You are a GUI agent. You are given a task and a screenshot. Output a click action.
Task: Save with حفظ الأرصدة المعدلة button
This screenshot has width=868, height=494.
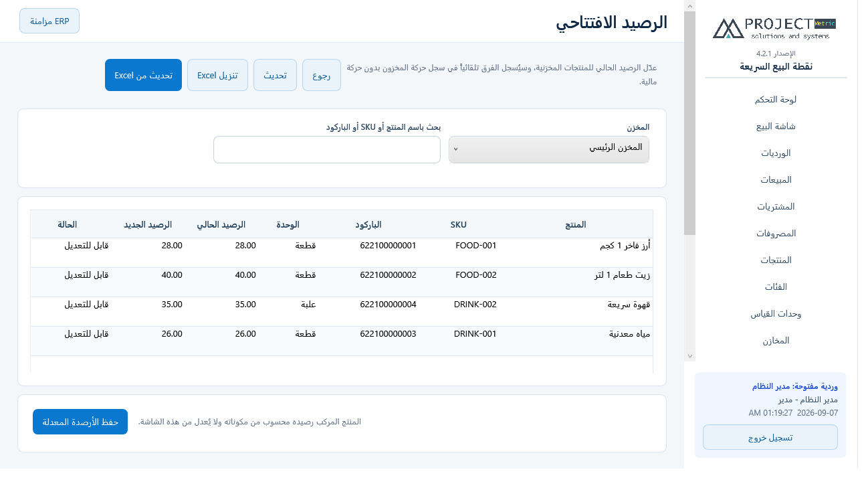coord(80,422)
